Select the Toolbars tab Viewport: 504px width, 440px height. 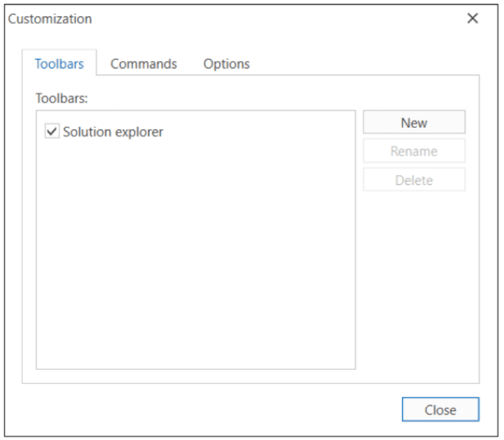pos(59,64)
